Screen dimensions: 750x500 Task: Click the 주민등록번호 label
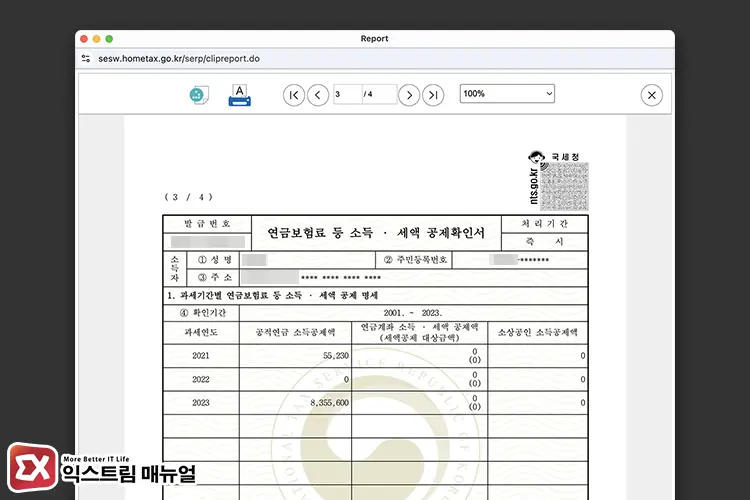coord(415,260)
